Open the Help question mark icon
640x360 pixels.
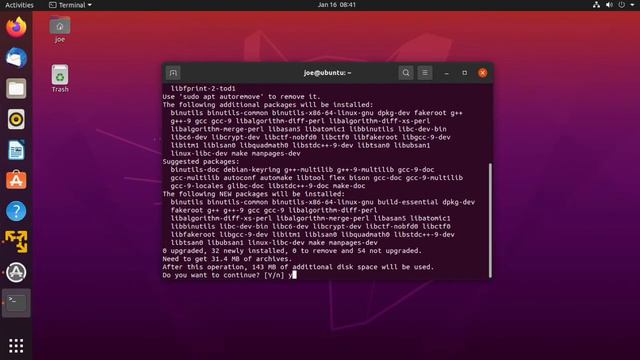tap(16, 211)
